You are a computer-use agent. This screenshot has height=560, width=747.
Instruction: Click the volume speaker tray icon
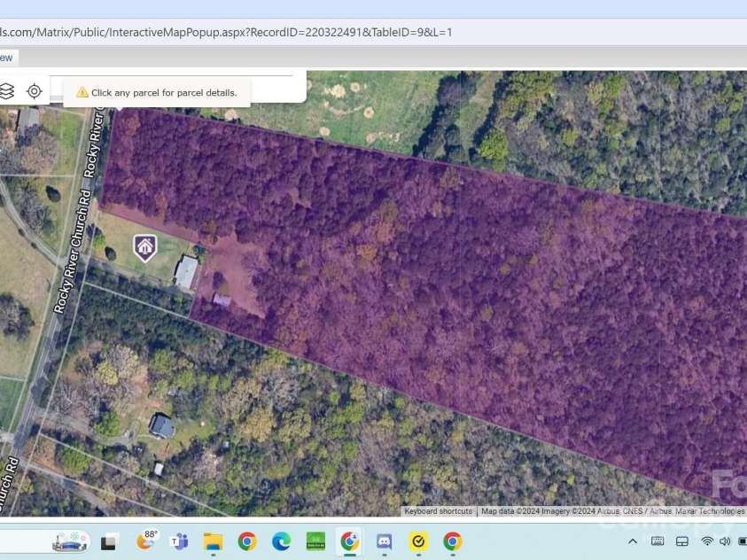[x=725, y=541]
